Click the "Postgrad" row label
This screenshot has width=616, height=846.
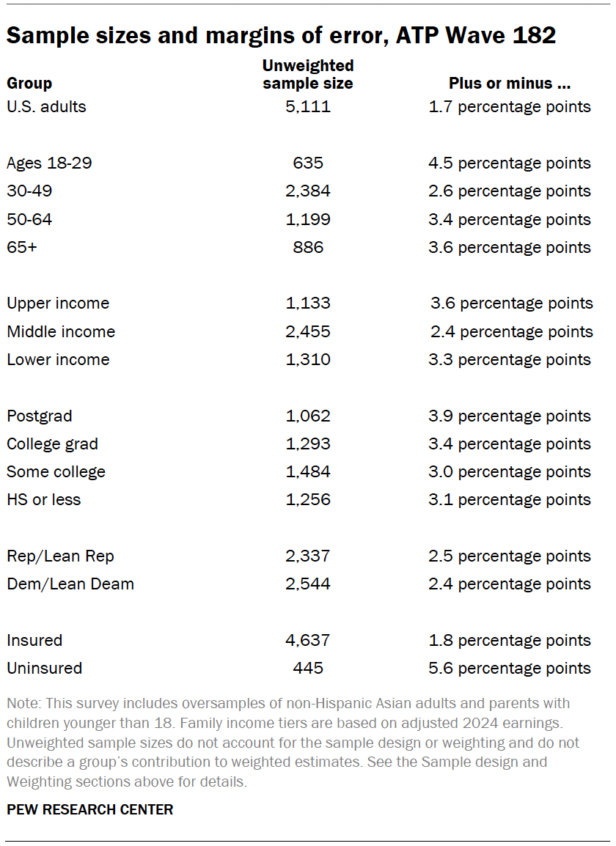click(x=40, y=416)
